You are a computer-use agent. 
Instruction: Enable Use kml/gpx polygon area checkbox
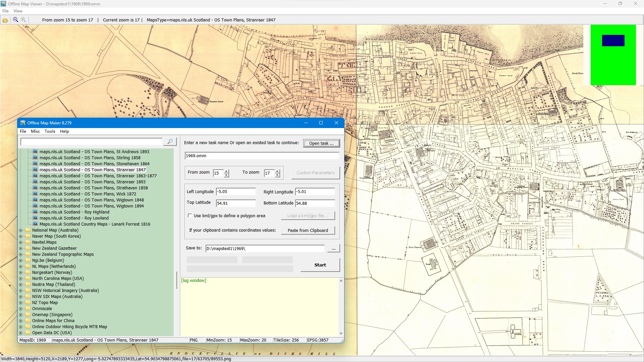pyautogui.click(x=190, y=216)
